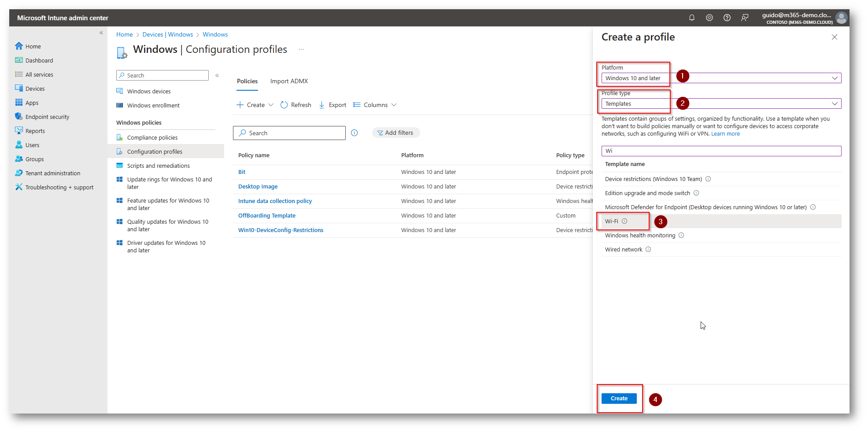Click the info icon beside policy search
Screen dimensions: 868x432
point(355,133)
